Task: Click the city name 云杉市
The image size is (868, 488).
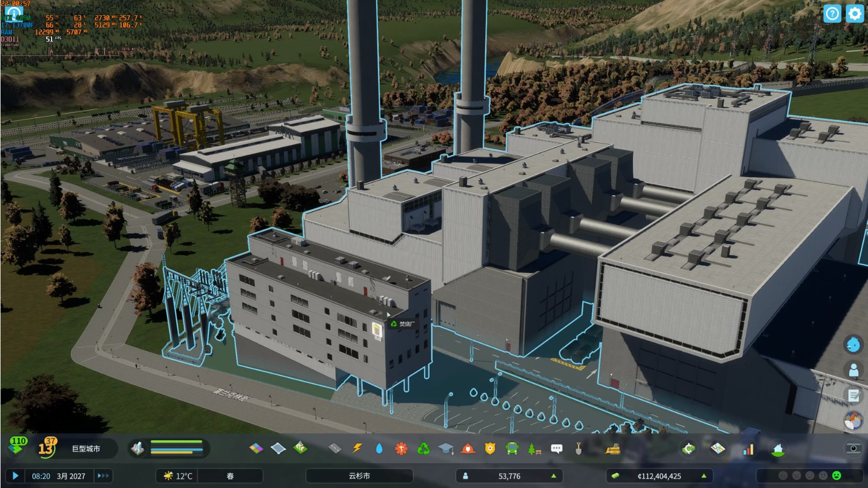Action: click(x=359, y=476)
